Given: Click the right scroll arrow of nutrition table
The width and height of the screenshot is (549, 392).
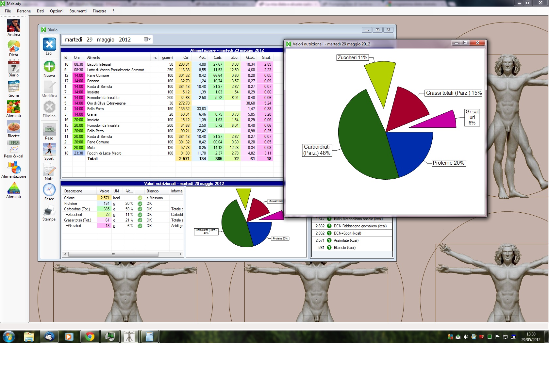Looking at the screenshot, I should pyautogui.click(x=180, y=254).
